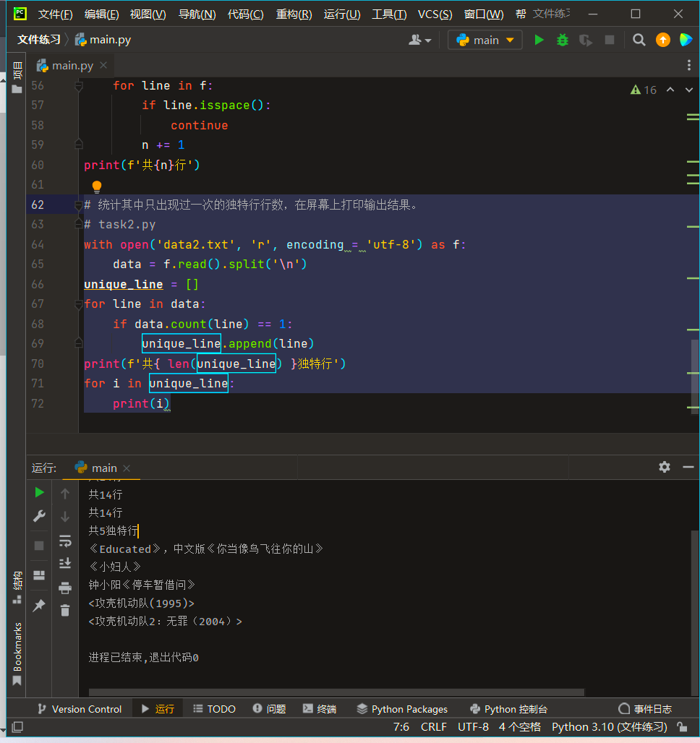
Task: Click the print icon in run panel
Action: click(x=65, y=588)
